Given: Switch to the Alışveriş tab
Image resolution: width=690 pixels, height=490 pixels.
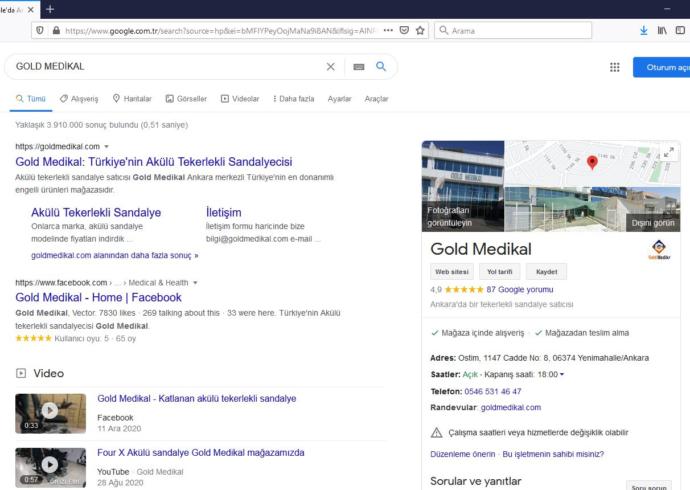Looking at the screenshot, I should point(79,99).
